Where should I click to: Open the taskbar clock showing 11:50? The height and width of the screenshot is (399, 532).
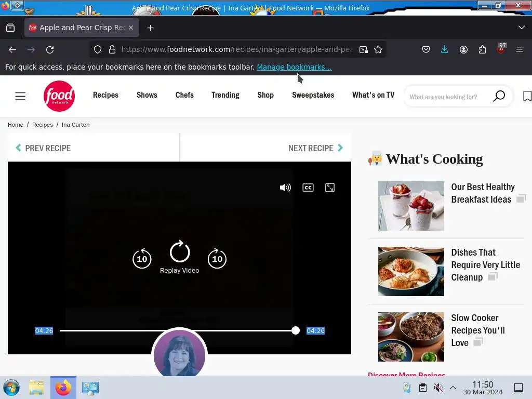coord(483,388)
